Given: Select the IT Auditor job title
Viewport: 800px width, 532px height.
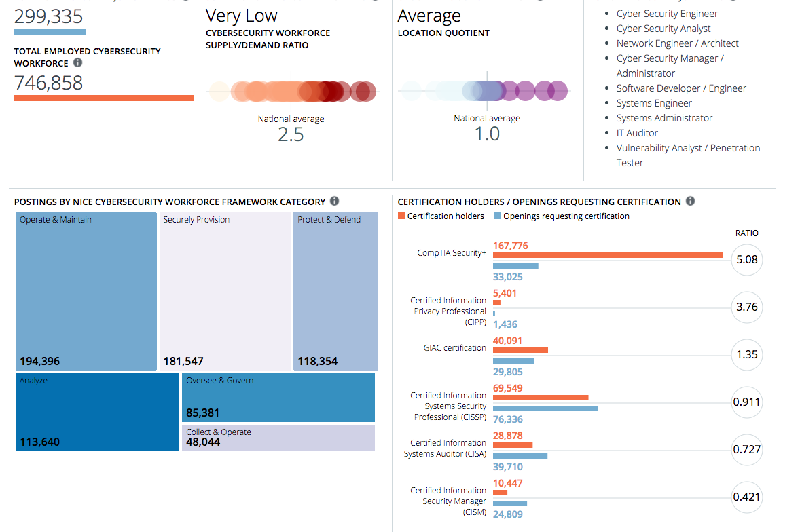Looking at the screenshot, I should 637,133.
